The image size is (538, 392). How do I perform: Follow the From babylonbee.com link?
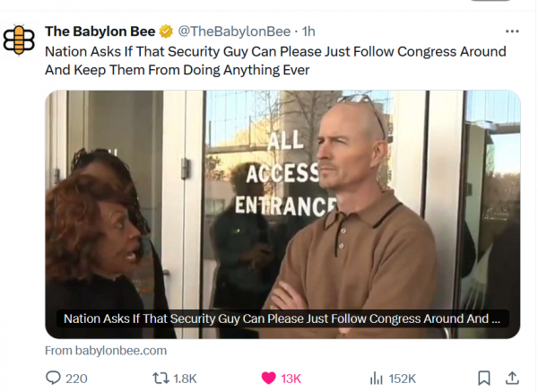click(106, 351)
